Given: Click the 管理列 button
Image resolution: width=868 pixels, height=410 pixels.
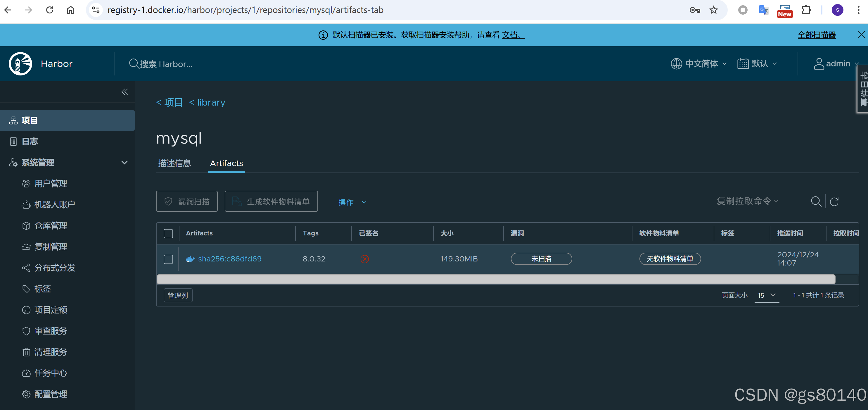Looking at the screenshot, I should (178, 295).
